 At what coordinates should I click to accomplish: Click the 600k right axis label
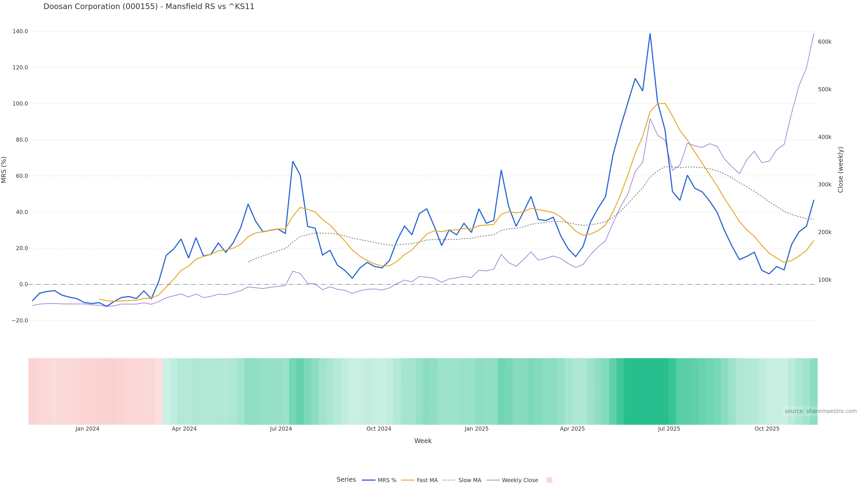tap(825, 42)
